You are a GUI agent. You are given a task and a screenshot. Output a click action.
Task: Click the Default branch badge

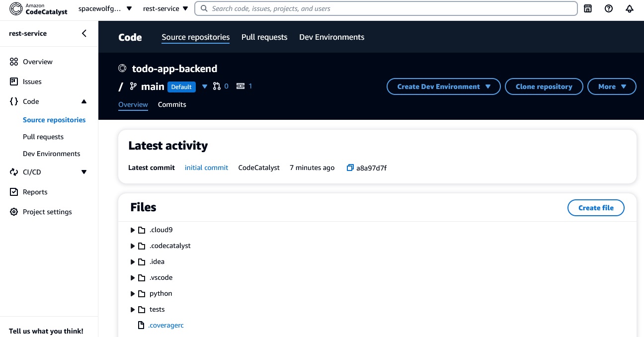click(x=181, y=87)
